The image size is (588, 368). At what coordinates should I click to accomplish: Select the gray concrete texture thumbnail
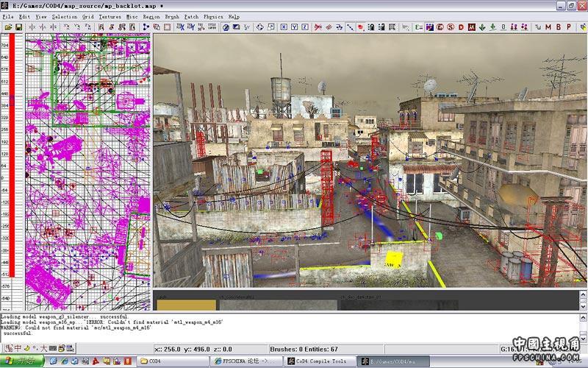pos(279,305)
